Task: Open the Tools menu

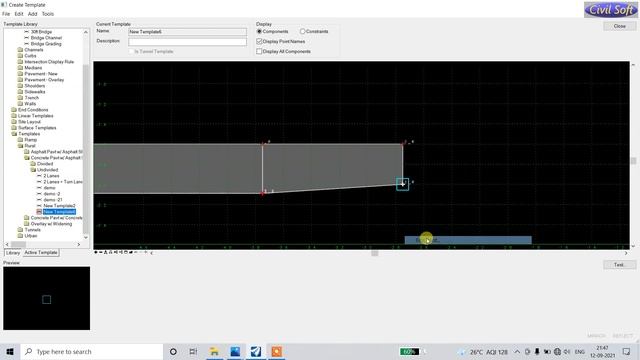Action: tap(48, 14)
